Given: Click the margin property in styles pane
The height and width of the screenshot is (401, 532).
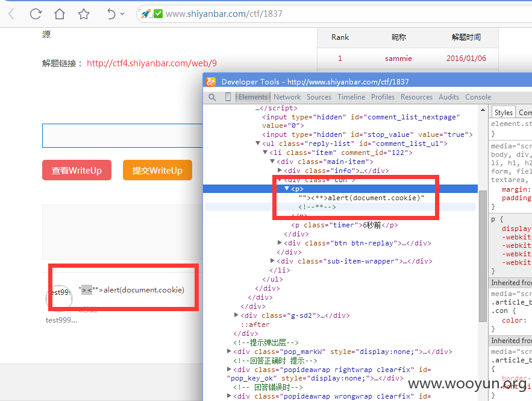Looking at the screenshot, I should (516, 189).
